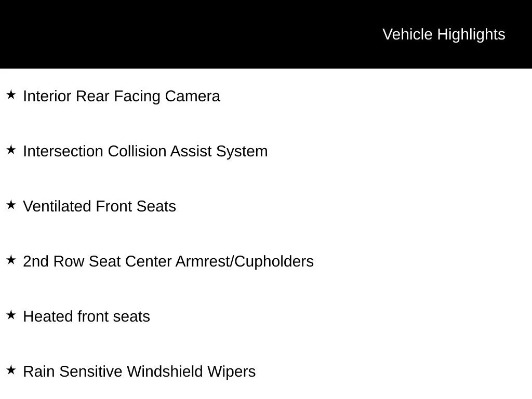Select the Rain Sensitive Windshield Wipers text
532x399 pixels.
click(139, 371)
